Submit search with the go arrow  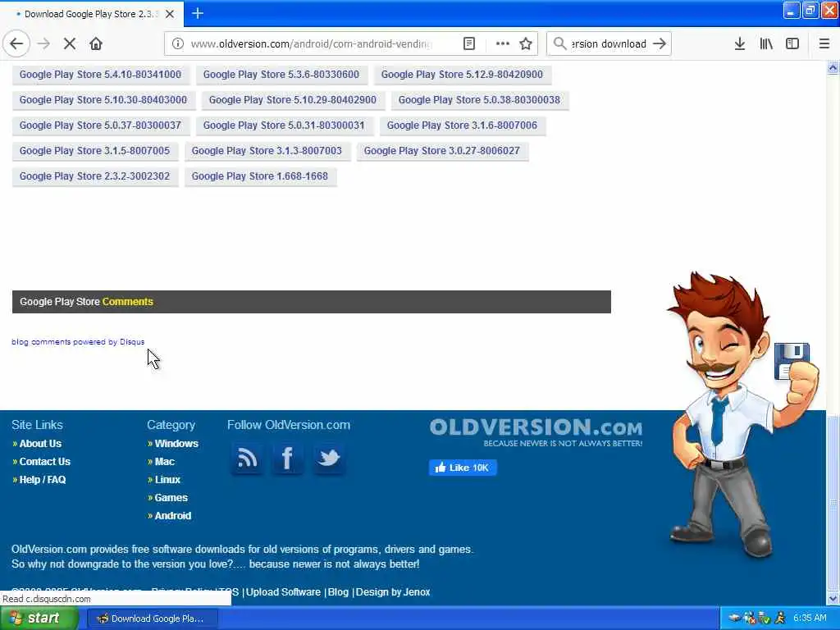[660, 43]
